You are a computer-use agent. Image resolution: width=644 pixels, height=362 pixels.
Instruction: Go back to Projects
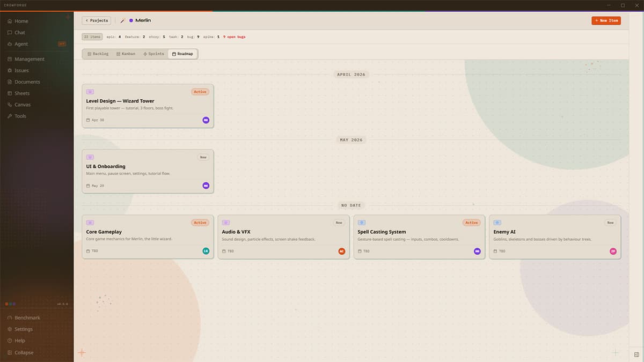click(x=97, y=20)
